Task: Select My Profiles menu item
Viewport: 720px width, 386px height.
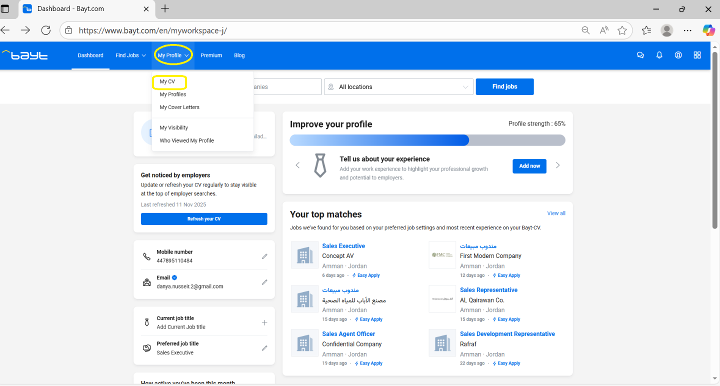Action: 173,95
